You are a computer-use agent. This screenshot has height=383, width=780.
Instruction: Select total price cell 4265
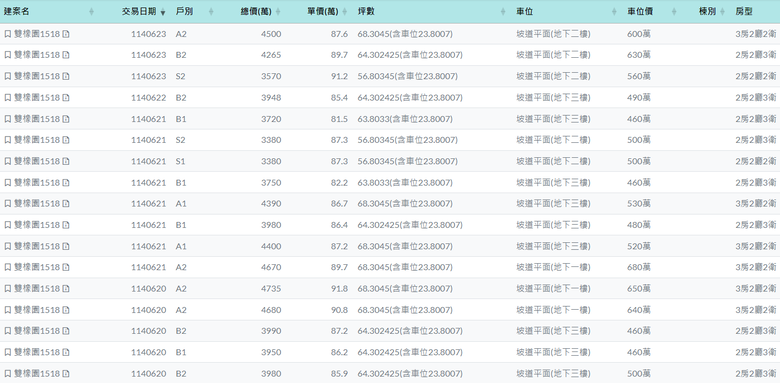[271, 55]
